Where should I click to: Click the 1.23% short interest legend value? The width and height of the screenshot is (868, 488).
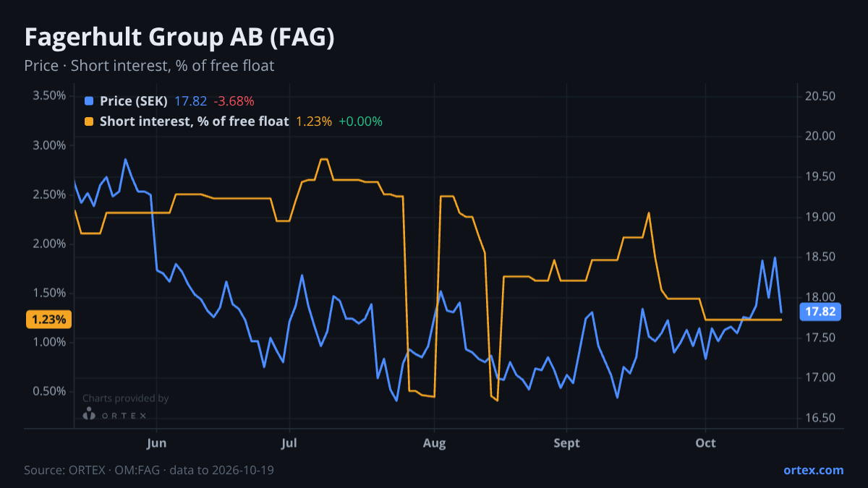click(x=314, y=121)
